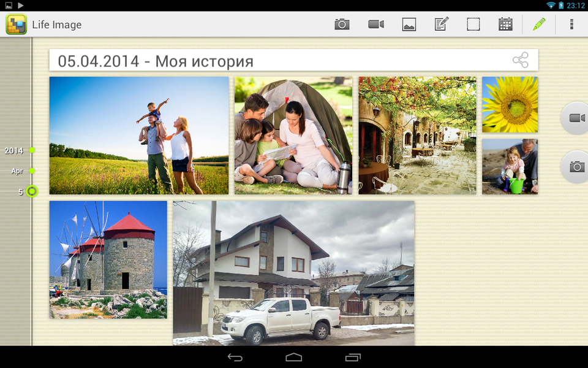Tap the Android home navigation button

click(x=293, y=357)
